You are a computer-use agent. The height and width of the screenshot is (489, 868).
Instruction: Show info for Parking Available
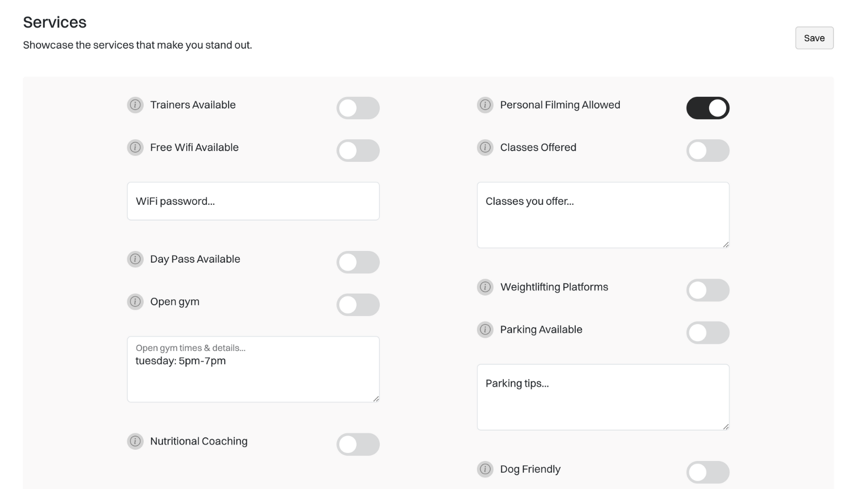coord(485,329)
